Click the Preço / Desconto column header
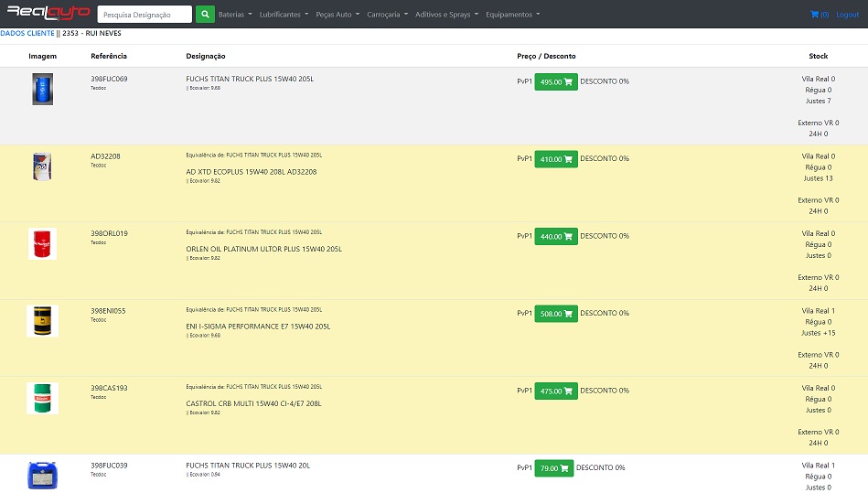This screenshot has width=868, height=493. tap(546, 56)
